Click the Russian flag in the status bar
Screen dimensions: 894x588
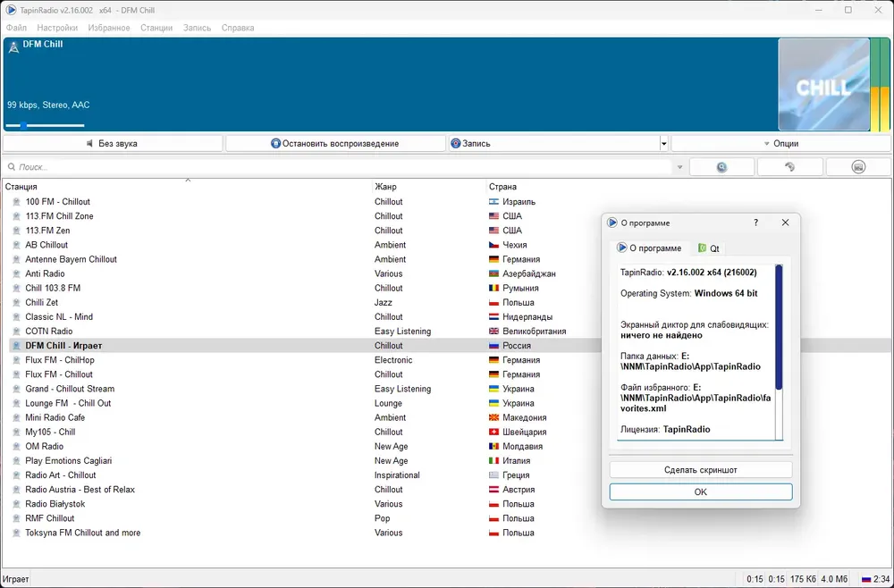pos(866,579)
